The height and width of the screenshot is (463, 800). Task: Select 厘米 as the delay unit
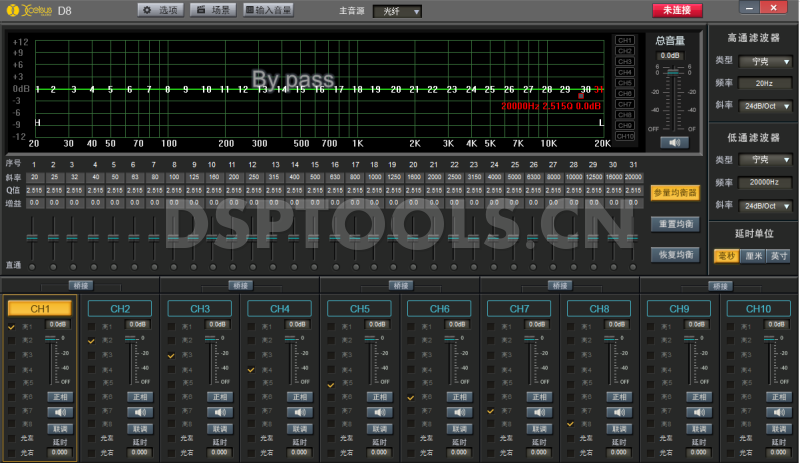(x=753, y=255)
